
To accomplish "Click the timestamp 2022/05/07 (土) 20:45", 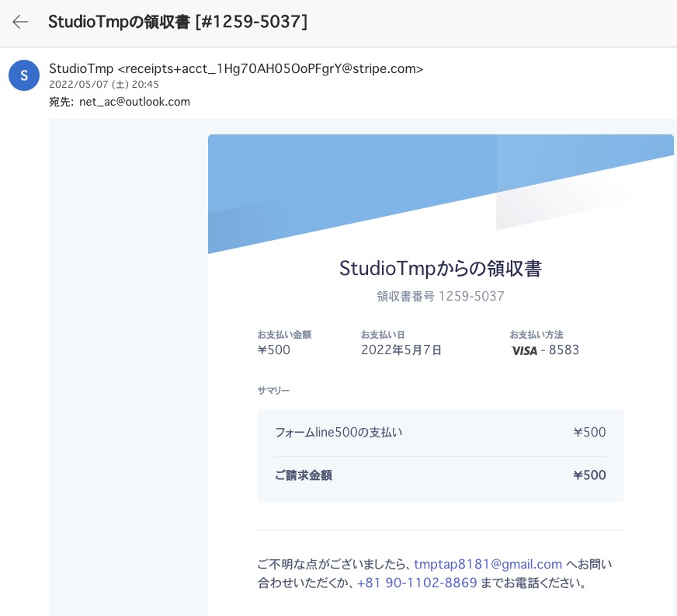I will [104, 84].
